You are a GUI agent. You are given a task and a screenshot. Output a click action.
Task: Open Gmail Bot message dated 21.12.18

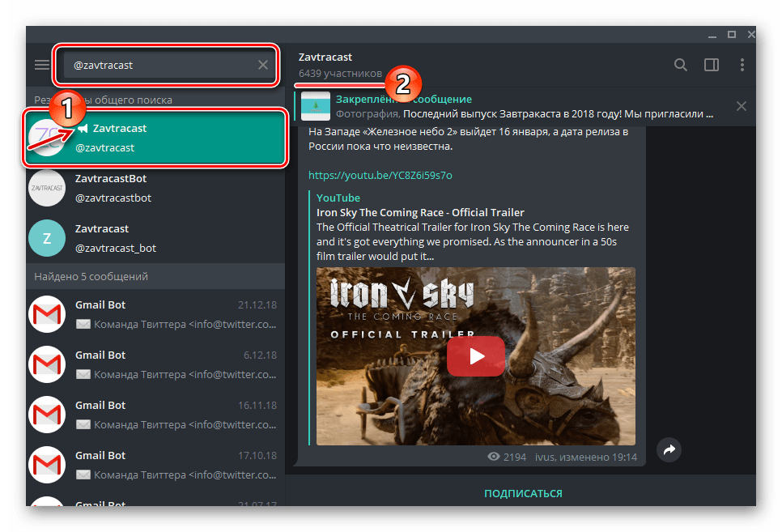155,314
